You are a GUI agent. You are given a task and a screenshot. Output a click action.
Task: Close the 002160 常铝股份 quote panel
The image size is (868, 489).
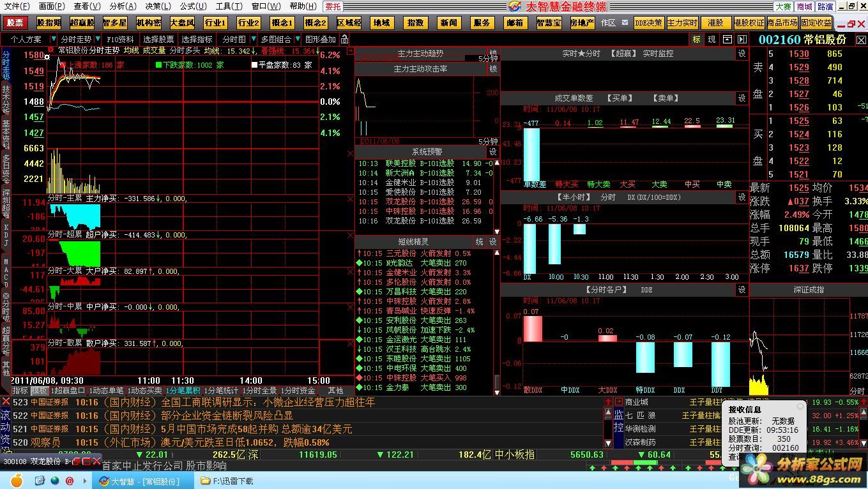[860, 40]
